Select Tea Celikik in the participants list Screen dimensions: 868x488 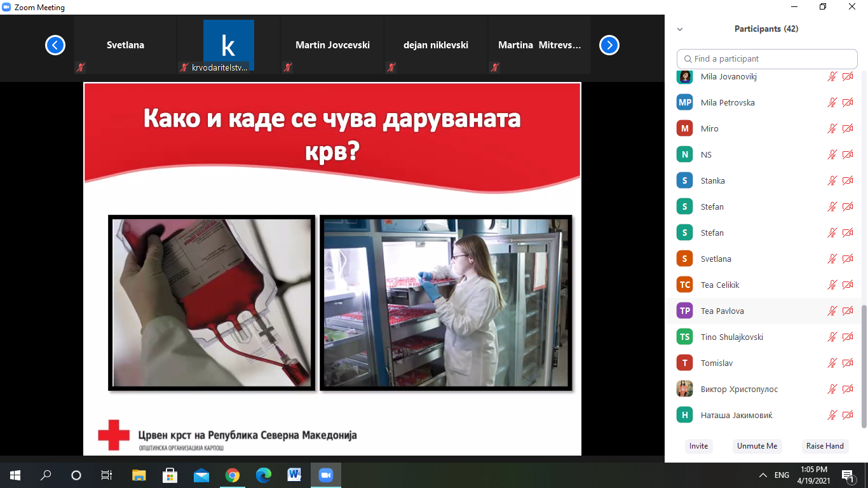pyautogui.click(x=720, y=285)
